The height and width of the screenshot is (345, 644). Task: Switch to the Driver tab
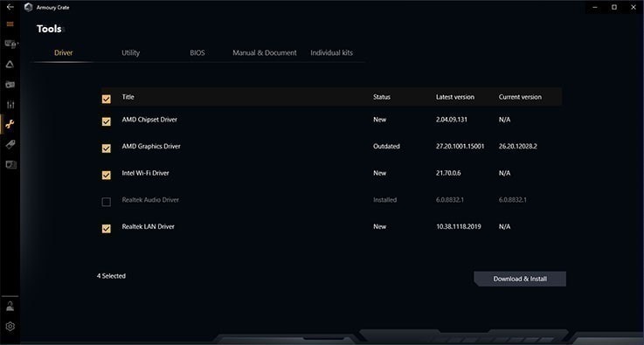point(63,52)
